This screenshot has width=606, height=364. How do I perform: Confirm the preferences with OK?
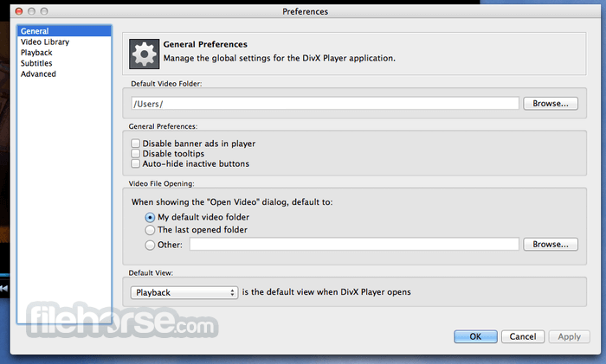coord(475,336)
